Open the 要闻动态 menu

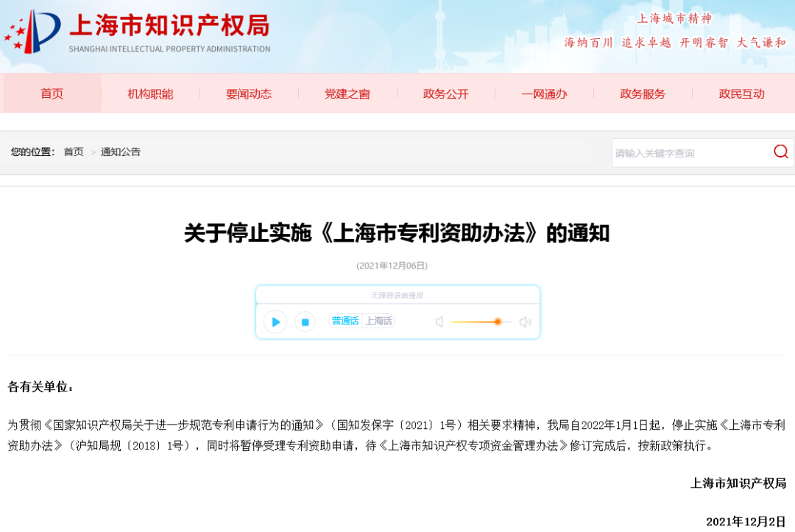coord(249,93)
